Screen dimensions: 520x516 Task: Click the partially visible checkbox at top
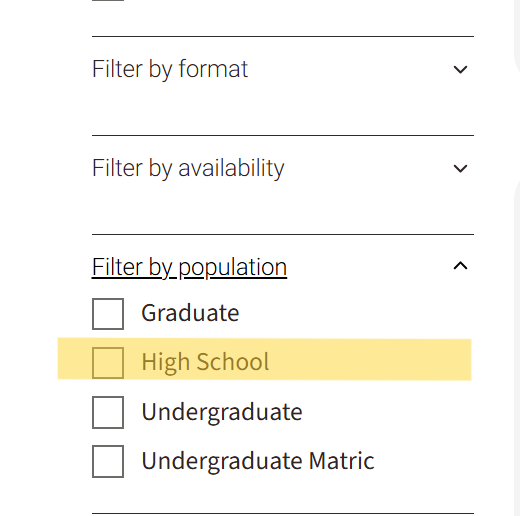click(x=108, y=0)
